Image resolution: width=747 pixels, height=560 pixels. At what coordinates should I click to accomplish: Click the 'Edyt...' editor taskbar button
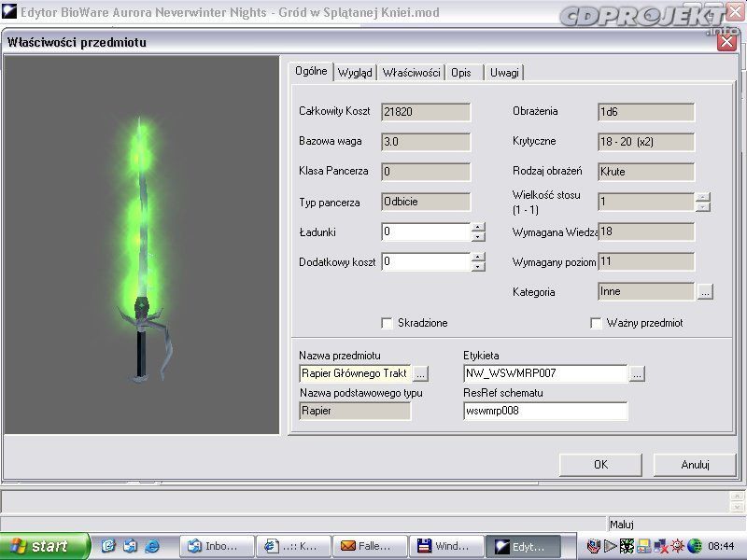click(523, 546)
